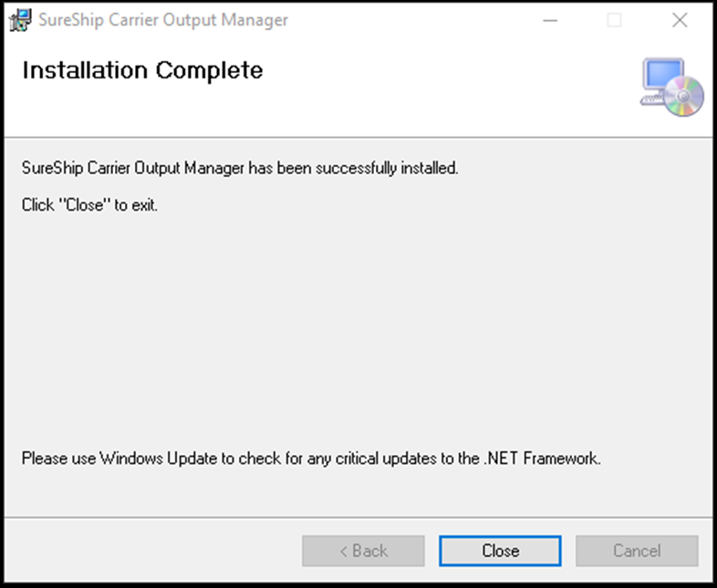Image resolution: width=717 pixels, height=588 pixels.
Task: Click the disabled Back button
Action: click(x=363, y=551)
